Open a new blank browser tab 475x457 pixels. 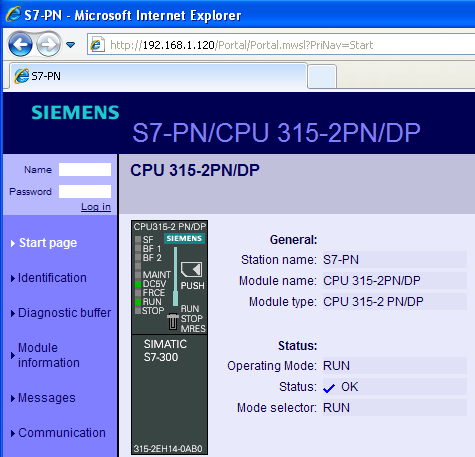322,76
